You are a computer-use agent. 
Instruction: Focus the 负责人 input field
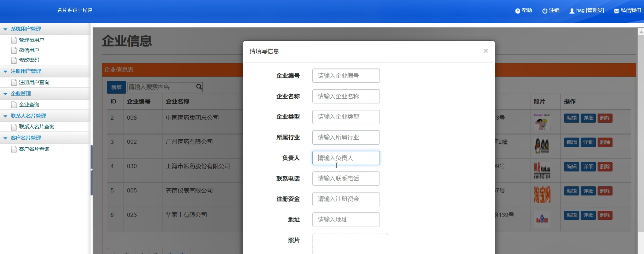(x=346, y=158)
